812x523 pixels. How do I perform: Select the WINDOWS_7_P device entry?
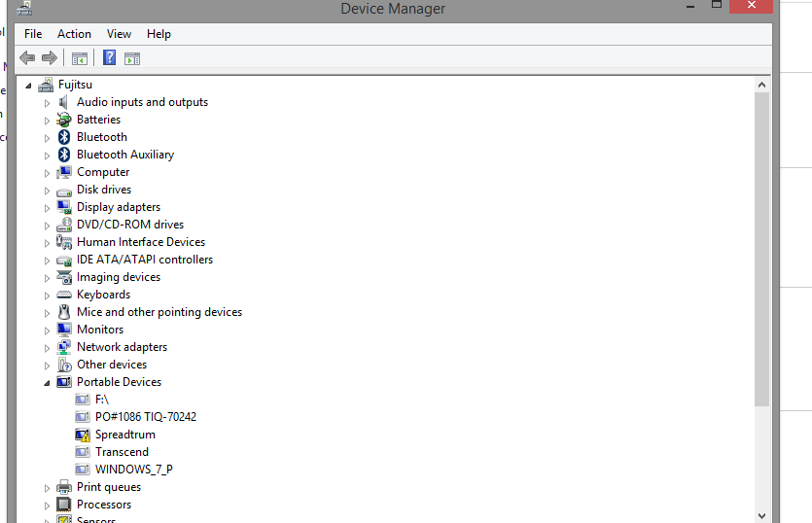tap(133, 470)
